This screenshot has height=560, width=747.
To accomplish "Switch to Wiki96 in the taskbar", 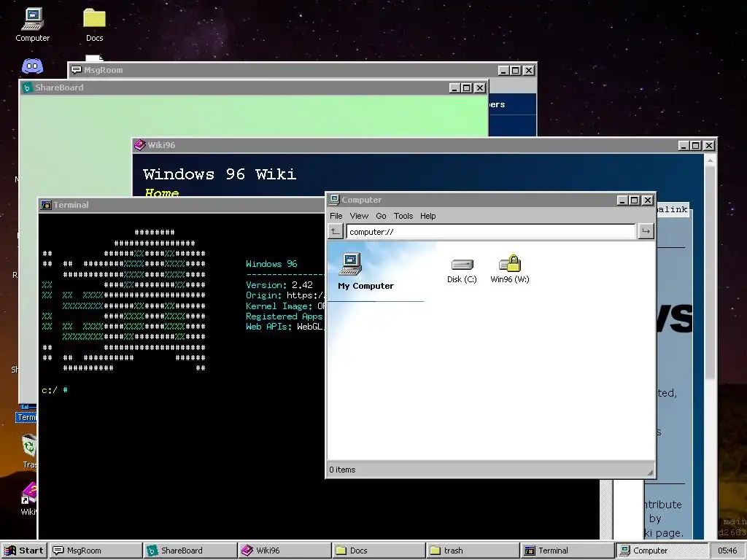I will [x=285, y=551].
